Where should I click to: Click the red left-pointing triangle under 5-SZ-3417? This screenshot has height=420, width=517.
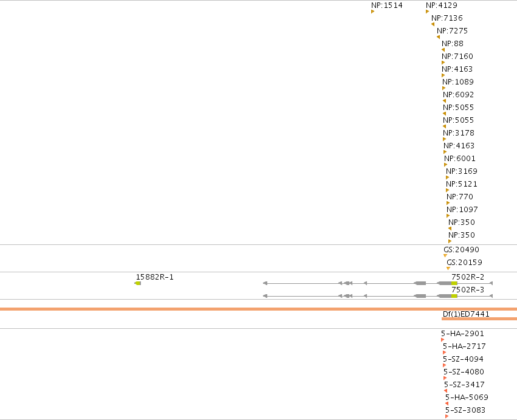click(446, 391)
